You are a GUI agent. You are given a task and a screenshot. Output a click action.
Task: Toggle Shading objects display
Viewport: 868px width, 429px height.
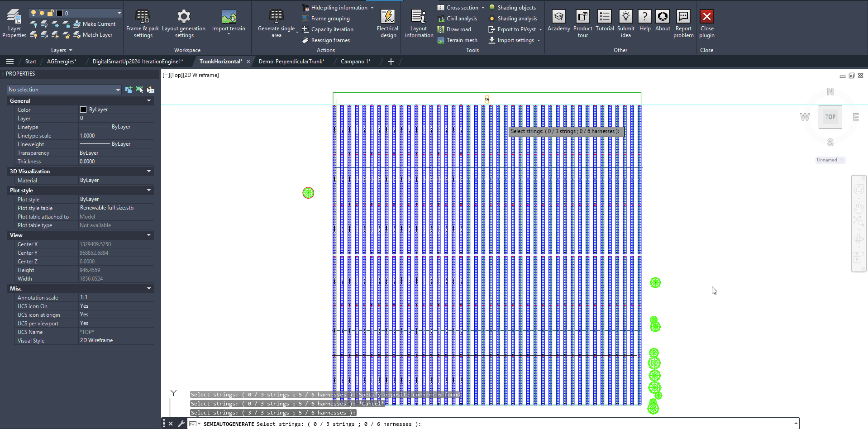pyautogui.click(x=512, y=8)
